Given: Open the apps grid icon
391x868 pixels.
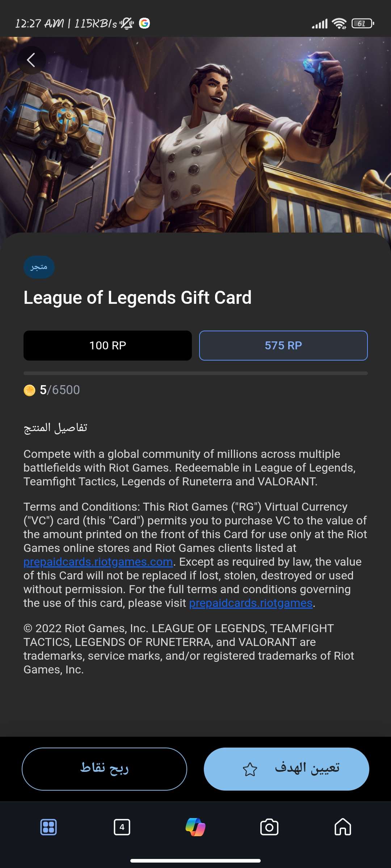Looking at the screenshot, I should (x=49, y=827).
